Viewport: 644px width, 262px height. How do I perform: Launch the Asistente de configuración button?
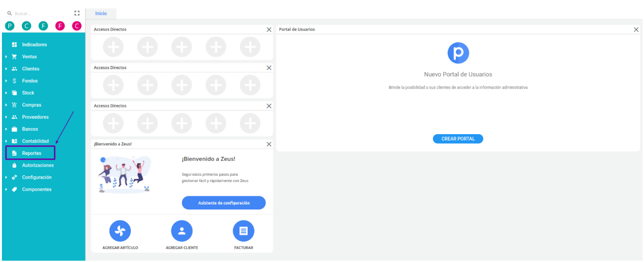[x=224, y=203]
